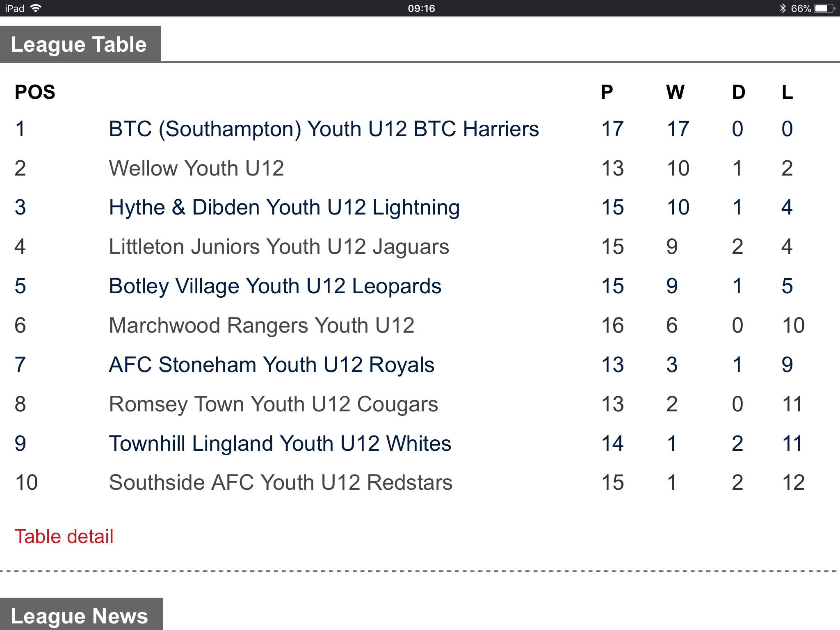840x630 pixels.
Task: Tap the 66% battery percentage text
Action: click(x=801, y=8)
